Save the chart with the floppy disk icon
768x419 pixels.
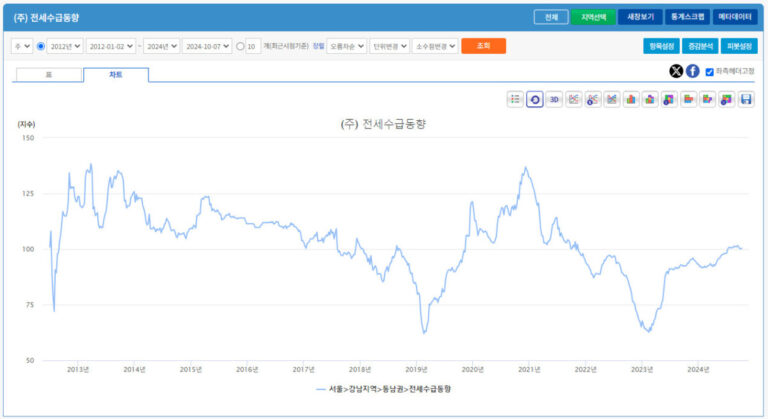pyautogui.click(x=746, y=99)
